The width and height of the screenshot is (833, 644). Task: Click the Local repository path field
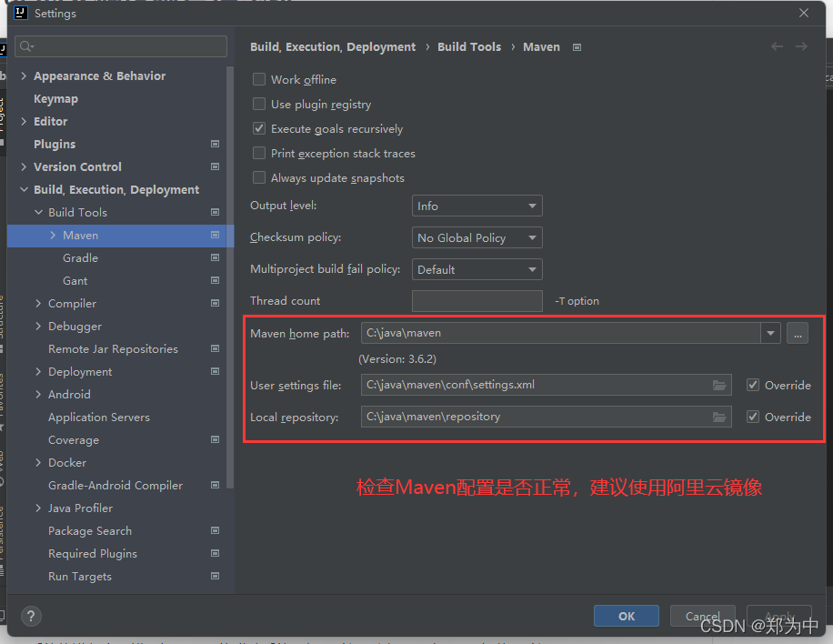pyautogui.click(x=547, y=417)
